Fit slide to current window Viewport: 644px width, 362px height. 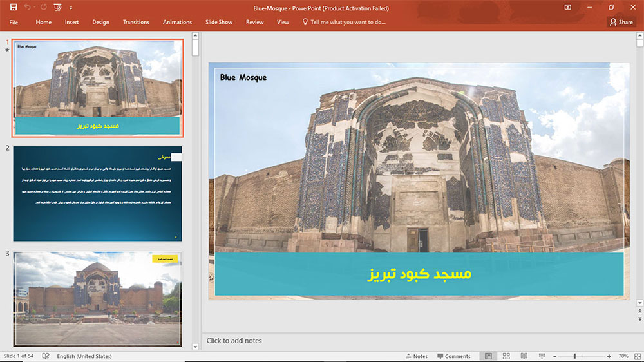[638, 356]
